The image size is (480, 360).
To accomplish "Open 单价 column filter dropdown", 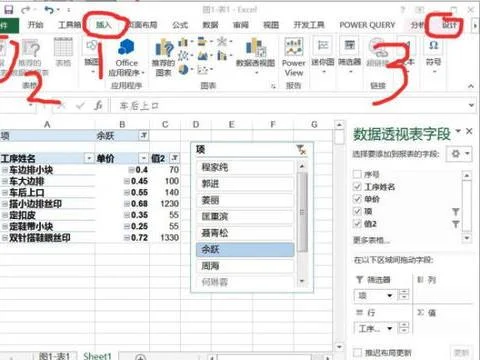I will tap(143, 158).
